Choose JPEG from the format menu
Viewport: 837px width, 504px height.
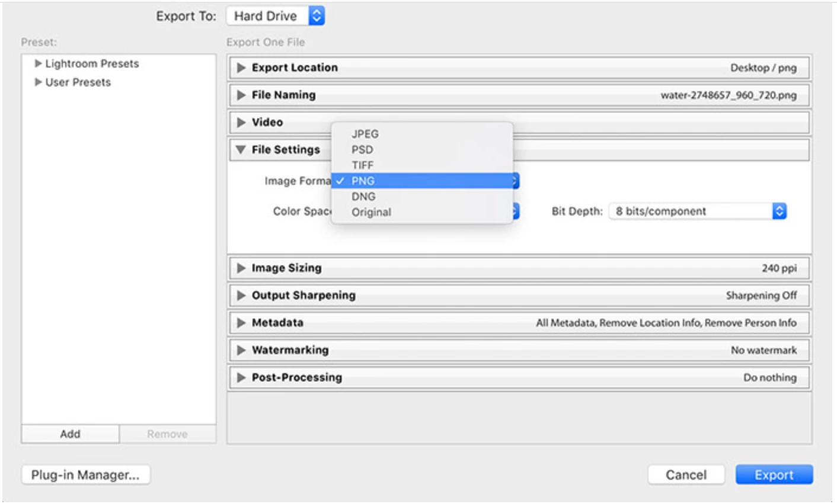tap(422, 134)
